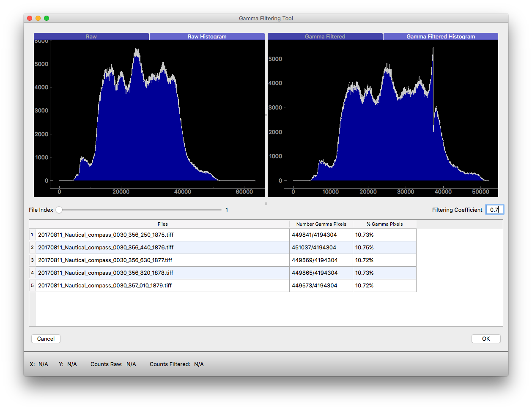Click the Number Gamma Pixels column header
This screenshot has width=532, height=410.
coord(321,224)
